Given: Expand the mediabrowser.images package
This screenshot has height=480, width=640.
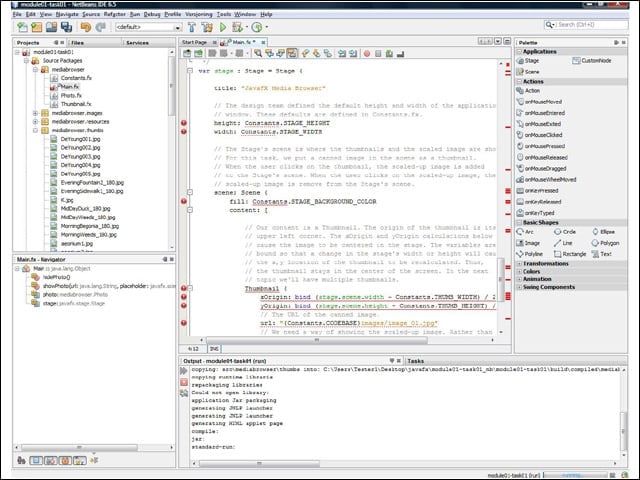Looking at the screenshot, I should tap(35, 113).
